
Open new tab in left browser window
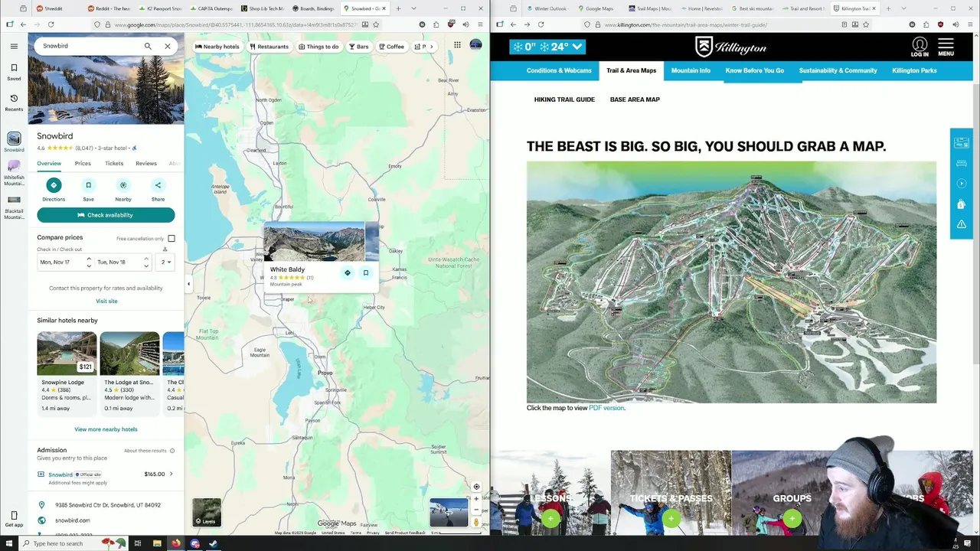[x=398, y=8]
